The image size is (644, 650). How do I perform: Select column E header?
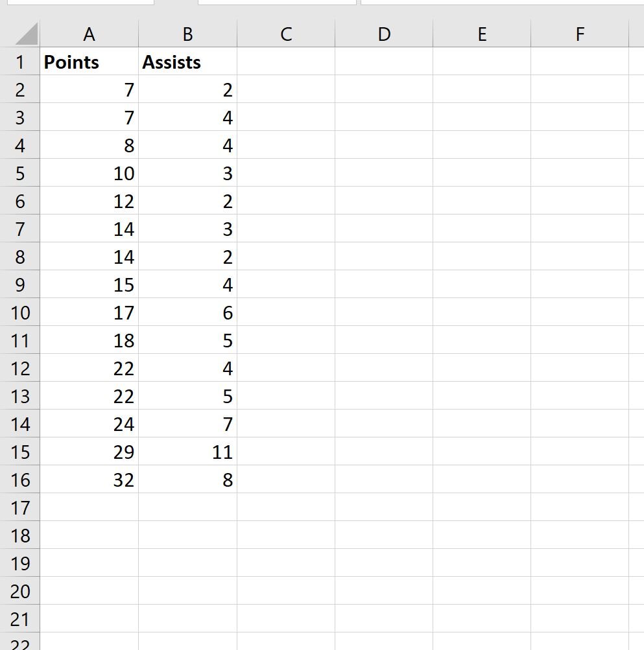click(482, 34)
